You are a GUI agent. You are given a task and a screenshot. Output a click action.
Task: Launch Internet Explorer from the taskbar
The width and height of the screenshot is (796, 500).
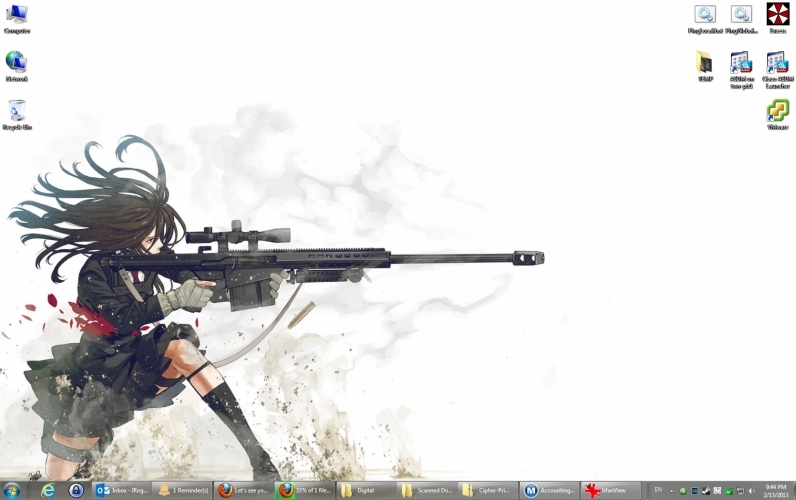point(48,490)
